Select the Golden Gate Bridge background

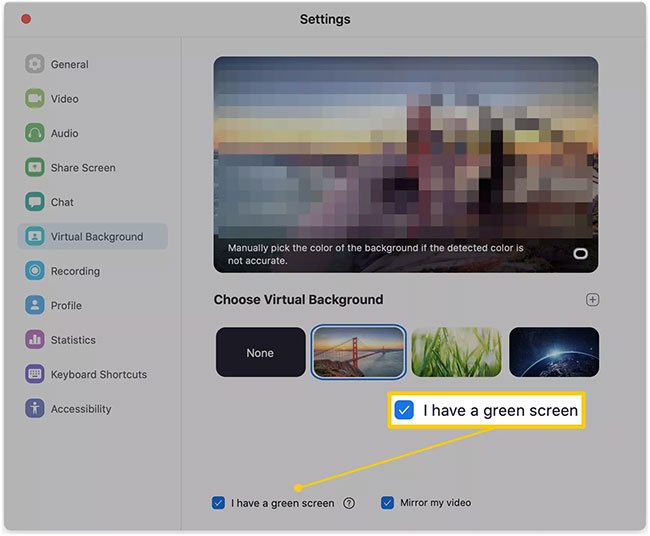358,353
